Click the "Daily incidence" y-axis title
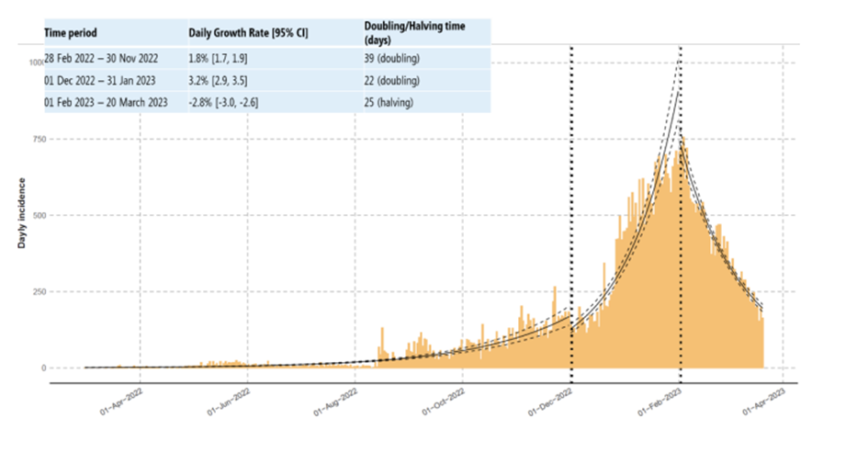This screenshot has height=464, width=868. [20, 214]
